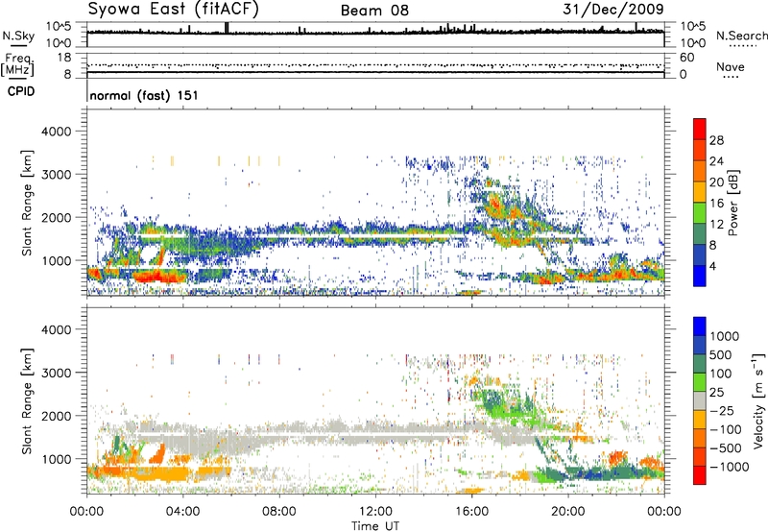The height and width of the screenshot is (532, 768).
Task: Click the 'Velocity [m s-1]' colorbar label
Action: (758, 400)
